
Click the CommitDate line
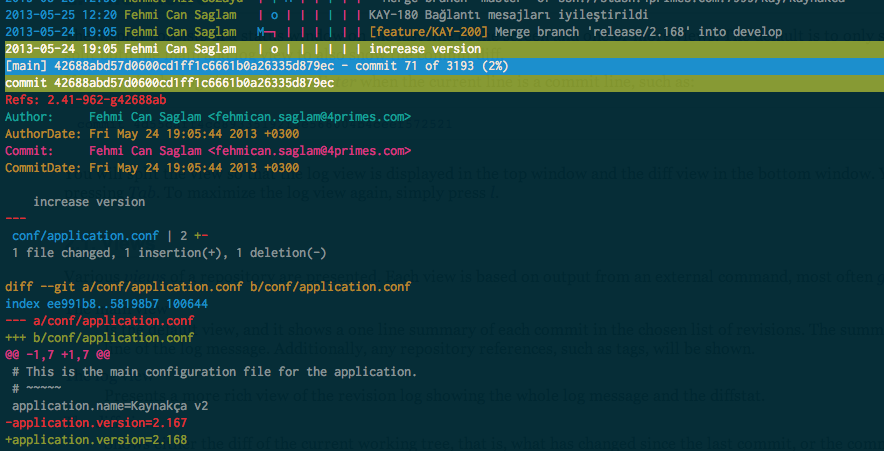click(x=152, y=168)
